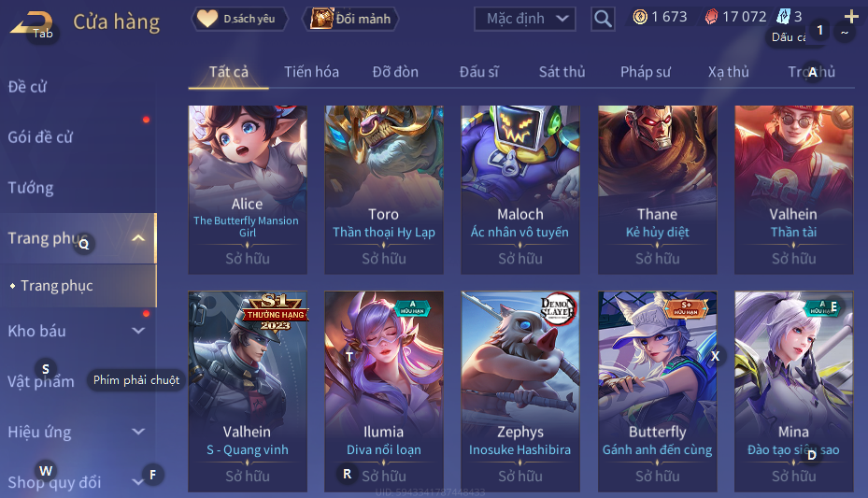Expand Shop quy đổi section
This screenshot has height=498, width=868.
(x=138, y=482)
